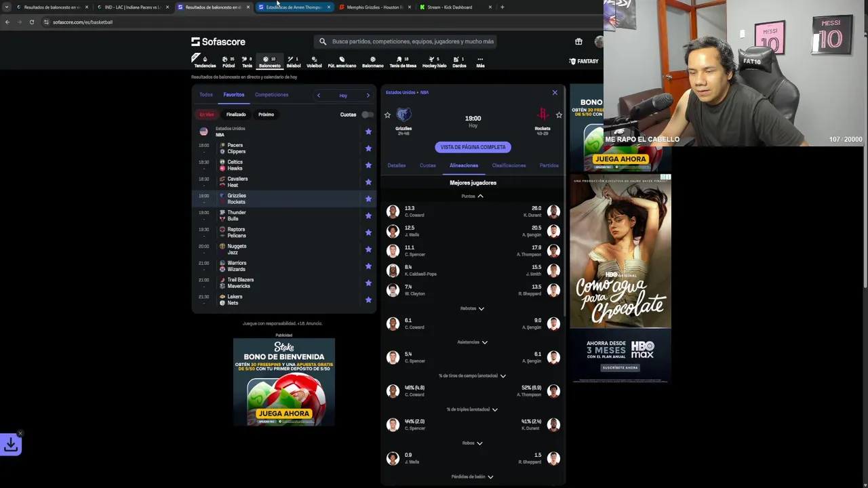Click the Sofascore logo
The height and width of the screenshot is (488, 868).
point(218,41)
